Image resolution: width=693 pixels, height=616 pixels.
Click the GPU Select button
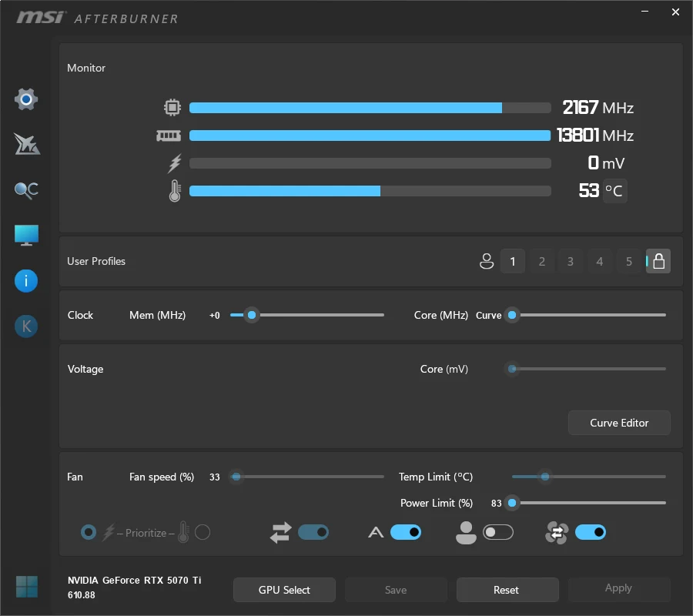coord(284,590)
